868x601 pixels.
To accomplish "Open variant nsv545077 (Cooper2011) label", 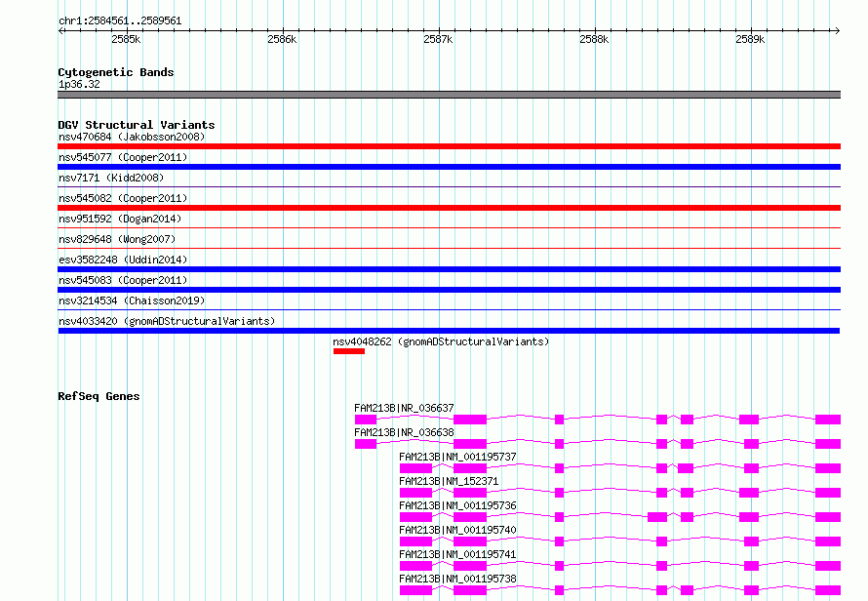I will pyautogui.click(x=123, y=157).
